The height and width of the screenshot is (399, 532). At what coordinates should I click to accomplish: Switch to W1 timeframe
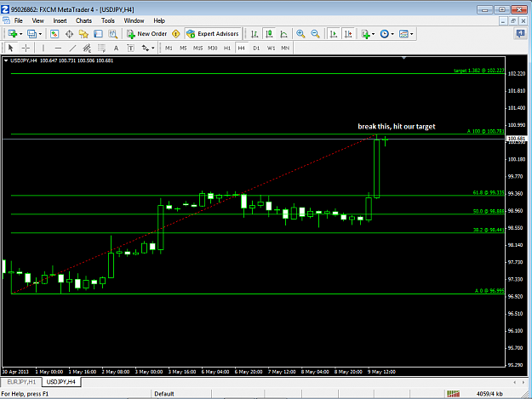pos(271,48)
